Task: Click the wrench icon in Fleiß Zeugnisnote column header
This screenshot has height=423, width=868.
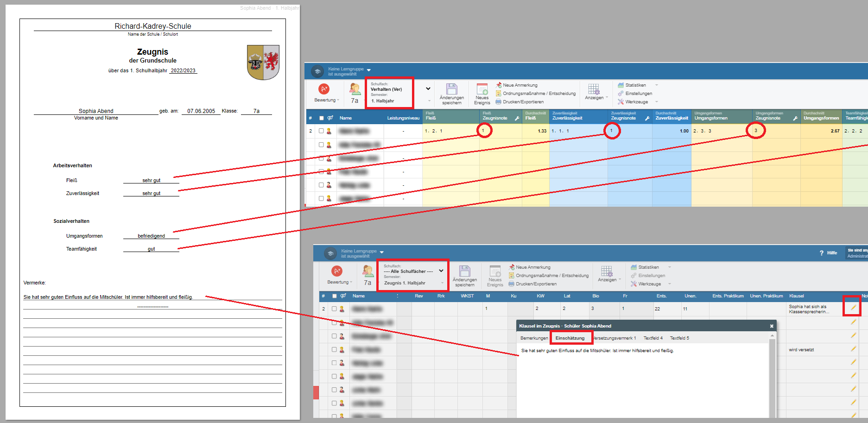Action: [x=517, y=119]
